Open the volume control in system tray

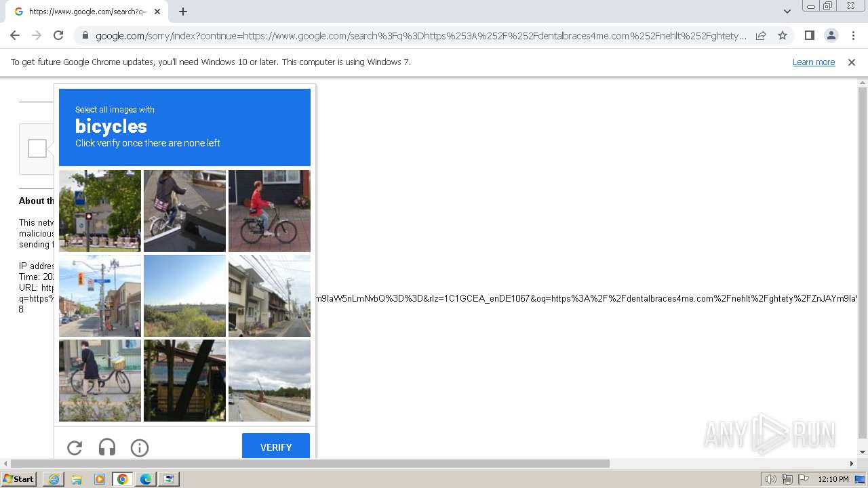click(x=771, y=479)
